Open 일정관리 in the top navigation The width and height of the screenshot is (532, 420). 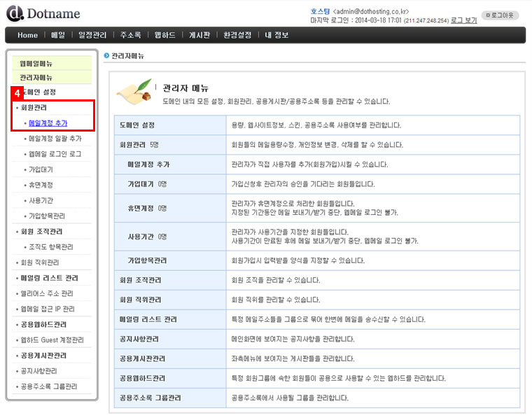(92, 35)
